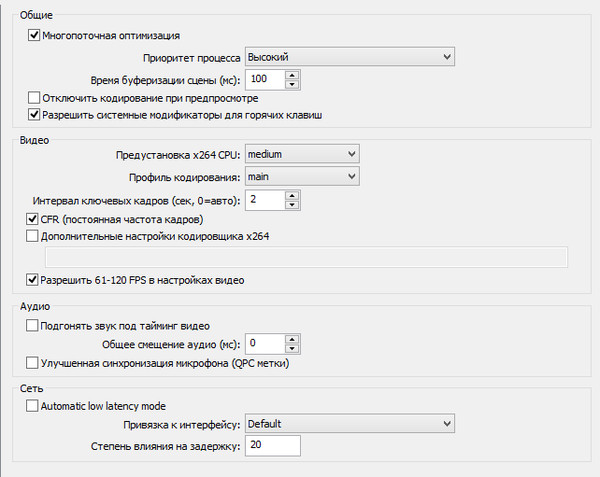Open Предустановка x264 CPU dropdown
Screen dimensions: 600x477
pyautogui.click(x=302, y=154)
